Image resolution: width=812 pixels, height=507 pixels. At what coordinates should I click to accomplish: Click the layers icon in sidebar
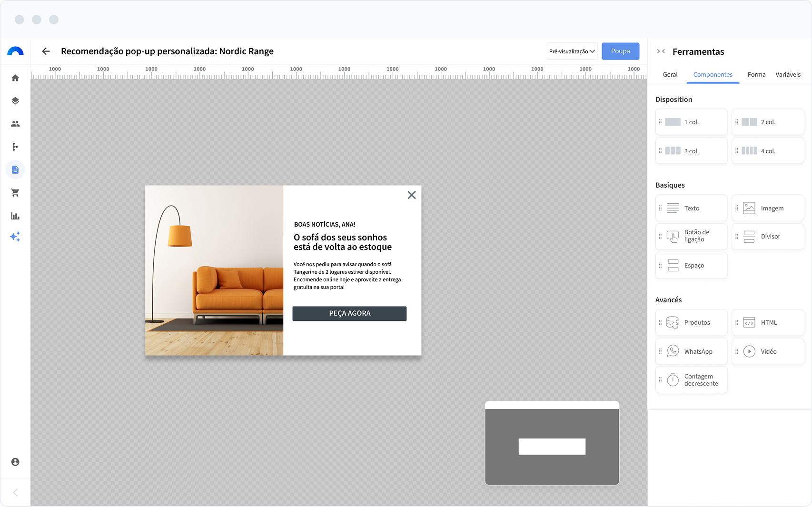click(x=15, y=101)
